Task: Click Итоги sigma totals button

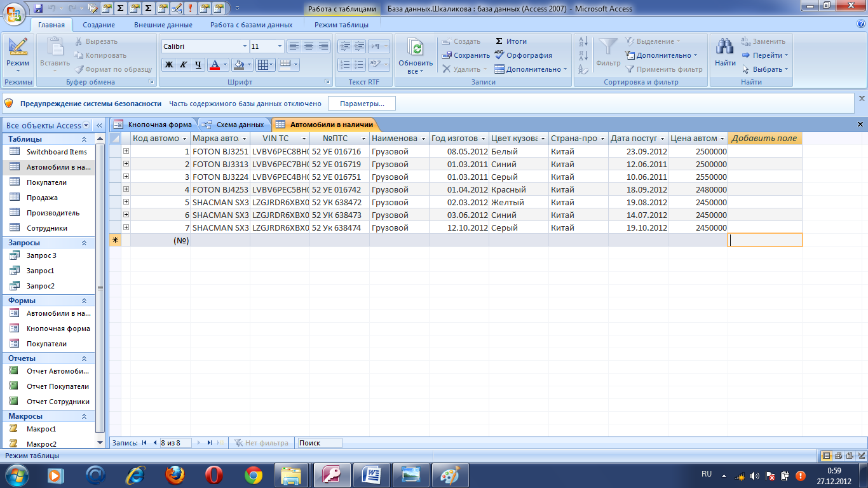Action: (512, 41)
